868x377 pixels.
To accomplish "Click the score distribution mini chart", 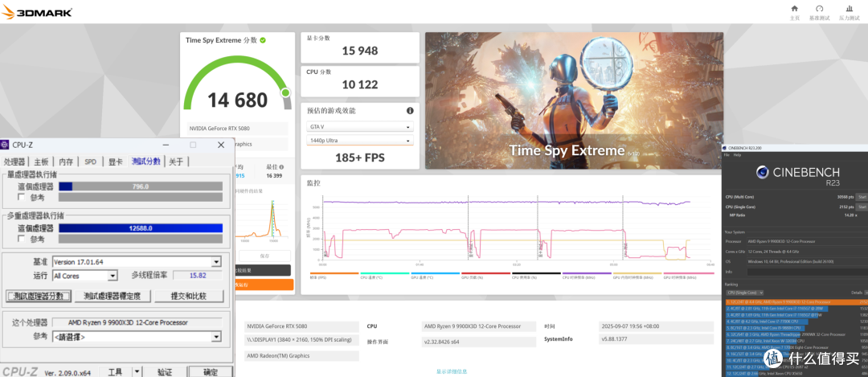I will [264, 219].
